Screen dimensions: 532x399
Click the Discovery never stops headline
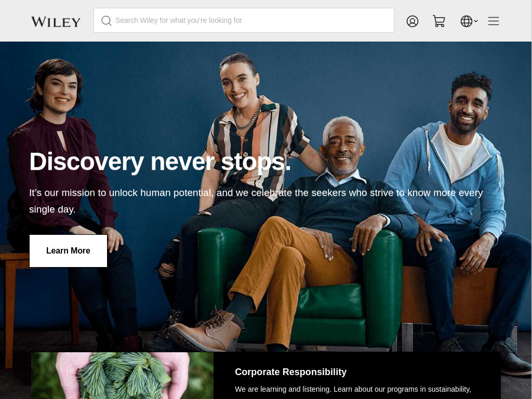click(160, 162)
